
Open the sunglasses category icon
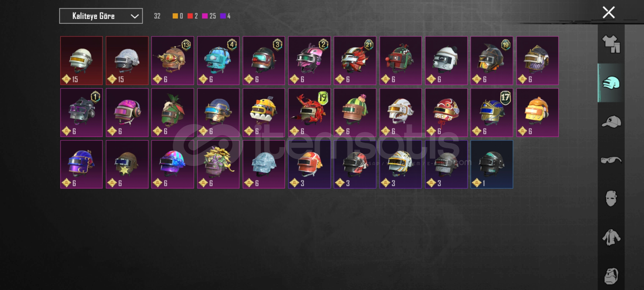pyautogui.click(x=611, y=160)
